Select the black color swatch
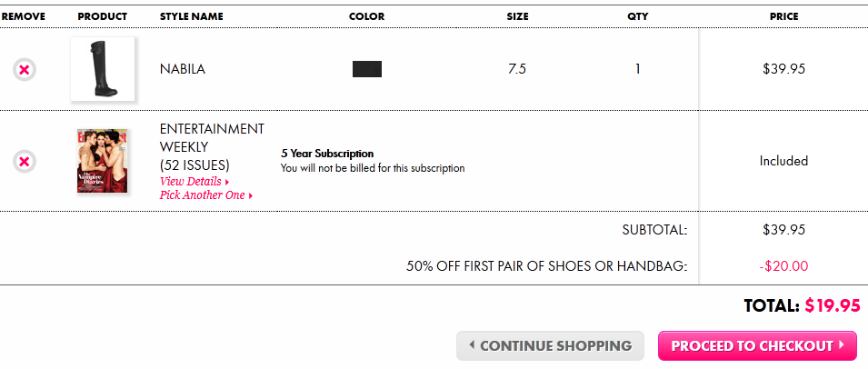 click(x=367, y=69)
